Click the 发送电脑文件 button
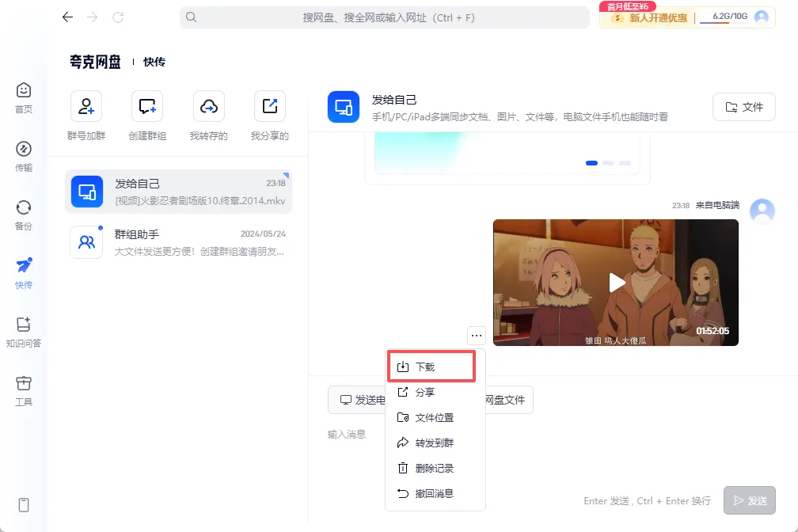The height and width of the screenshot is (532, 798). pyautogui.click(x=357, y=400)
